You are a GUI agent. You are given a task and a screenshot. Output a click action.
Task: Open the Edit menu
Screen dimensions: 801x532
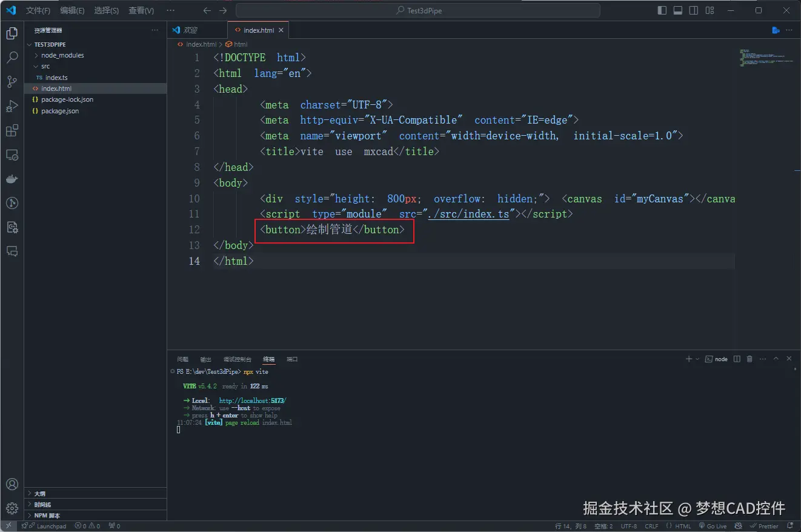tap(72, 10)
